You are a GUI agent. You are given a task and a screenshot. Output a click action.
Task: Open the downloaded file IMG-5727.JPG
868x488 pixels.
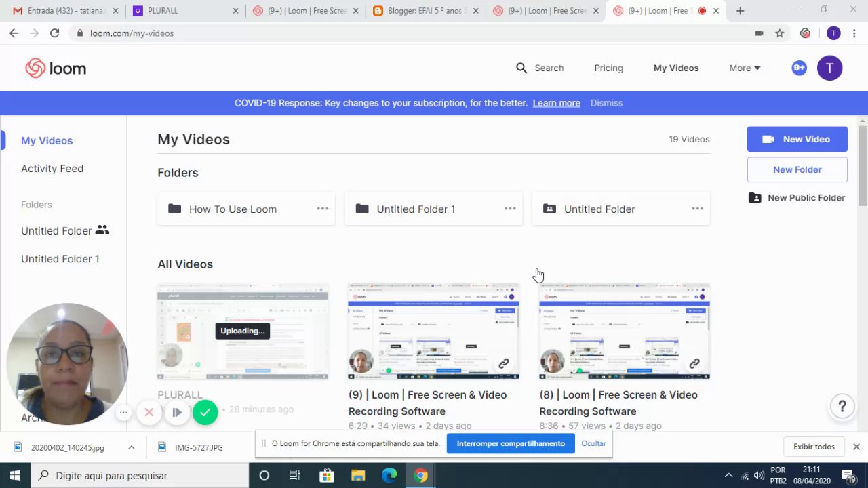pos(199,447)
